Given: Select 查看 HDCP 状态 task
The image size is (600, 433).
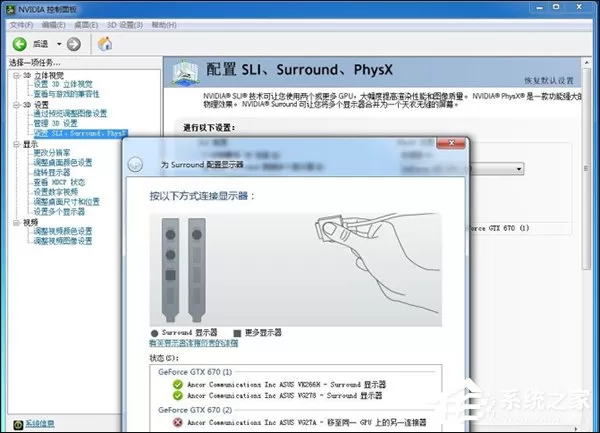Looking at the screenshot, I should pyautogui.click(x=59, y=182).
